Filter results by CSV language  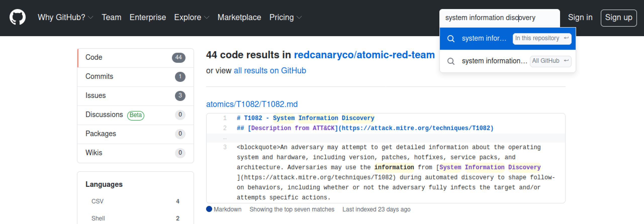(x=98, y=201)
